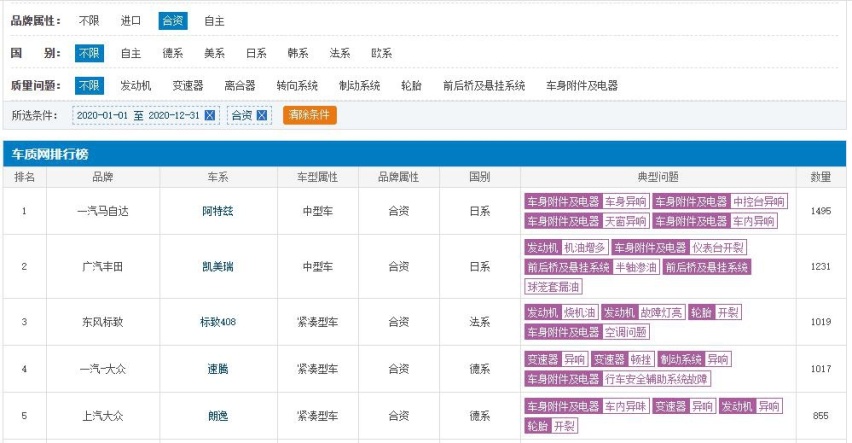The image size is (852, 443).
Task: Filter country by 欧系
Action: click(x=382, y=53)
